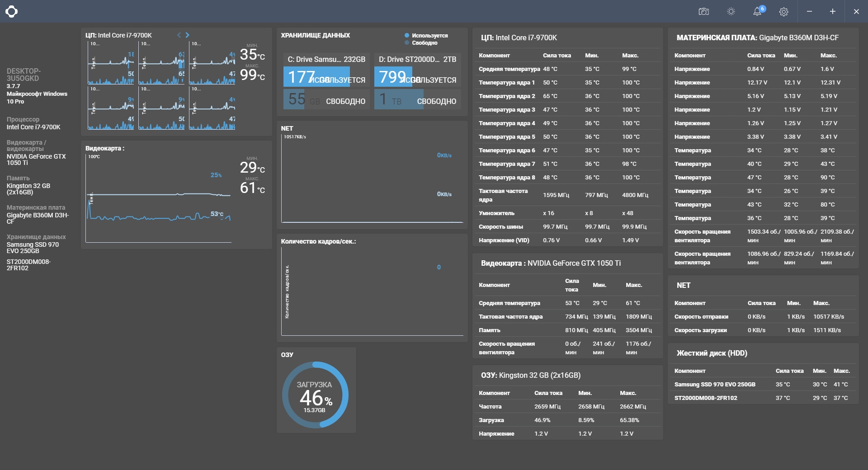Click the Свободно legend dot
Image resolution: width=868 pixels, height=470 pixels.
tap(407, 43)
